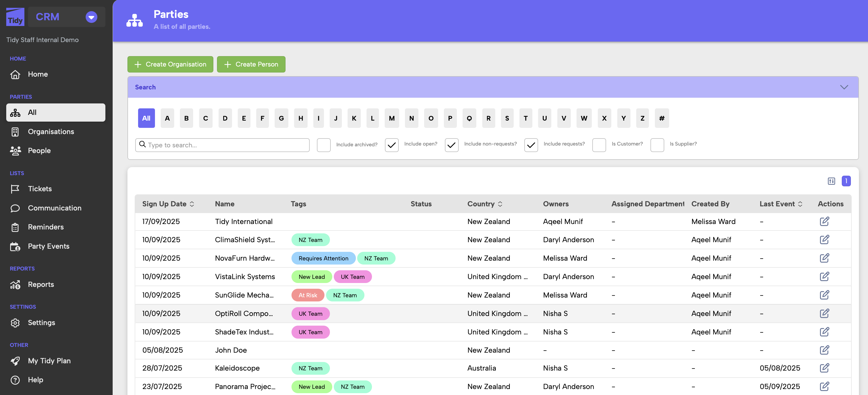Filter parties by letter M
This screenshot has width=868, height=395.
pos(391,118)
